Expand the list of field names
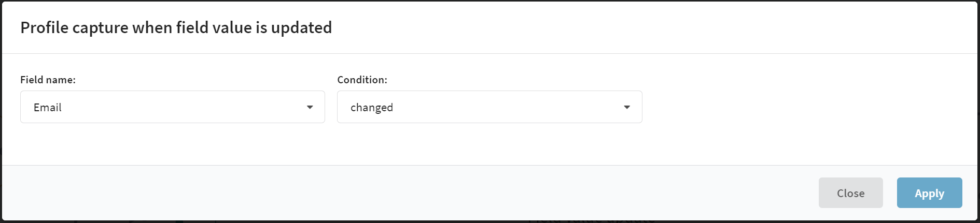This screenshot has height=223, width=980. coord(173,107)
